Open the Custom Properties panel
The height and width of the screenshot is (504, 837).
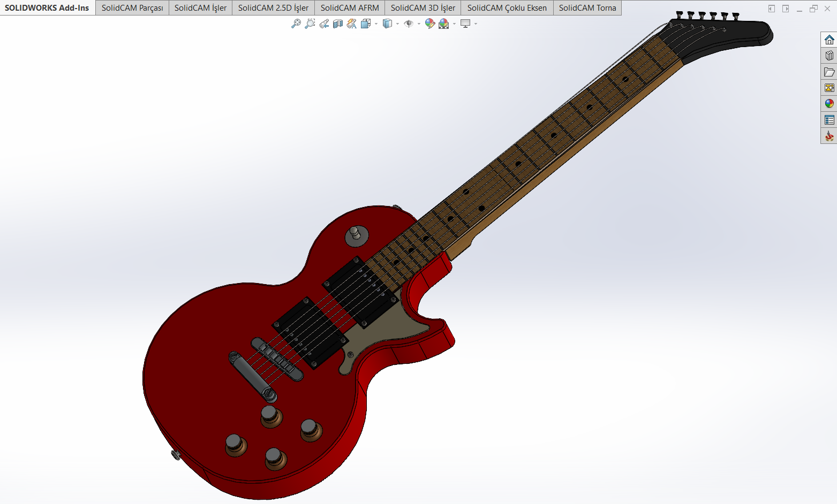[829, 120]
